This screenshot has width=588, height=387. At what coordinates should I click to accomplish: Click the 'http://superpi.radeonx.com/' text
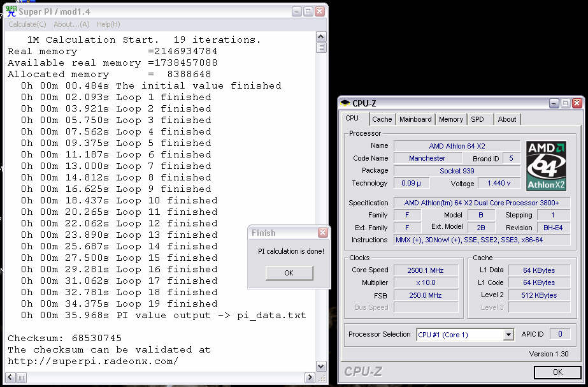tap(92, 361)
